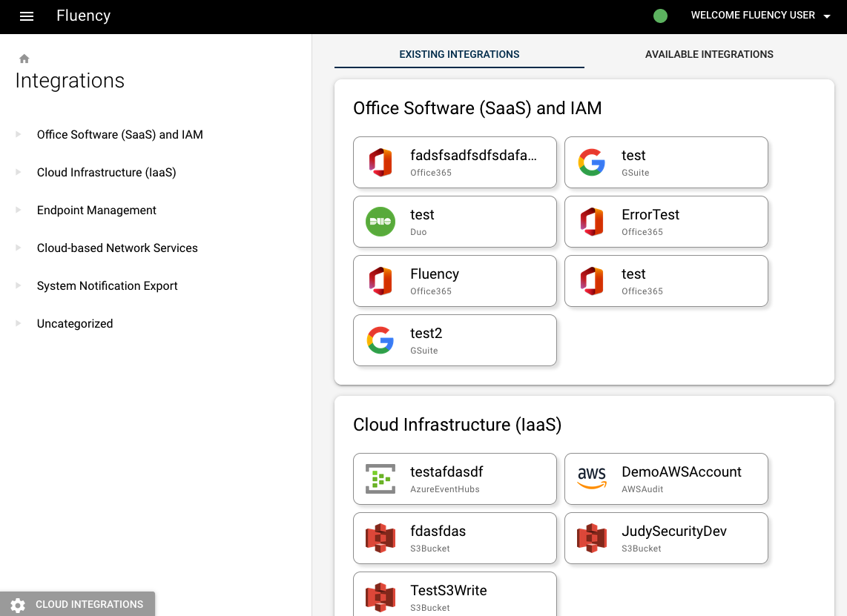The image size is (847, 616).
Task: Select Cloud Infrastructure (IaaS) sidebar item
Action: tap(106, 172)
